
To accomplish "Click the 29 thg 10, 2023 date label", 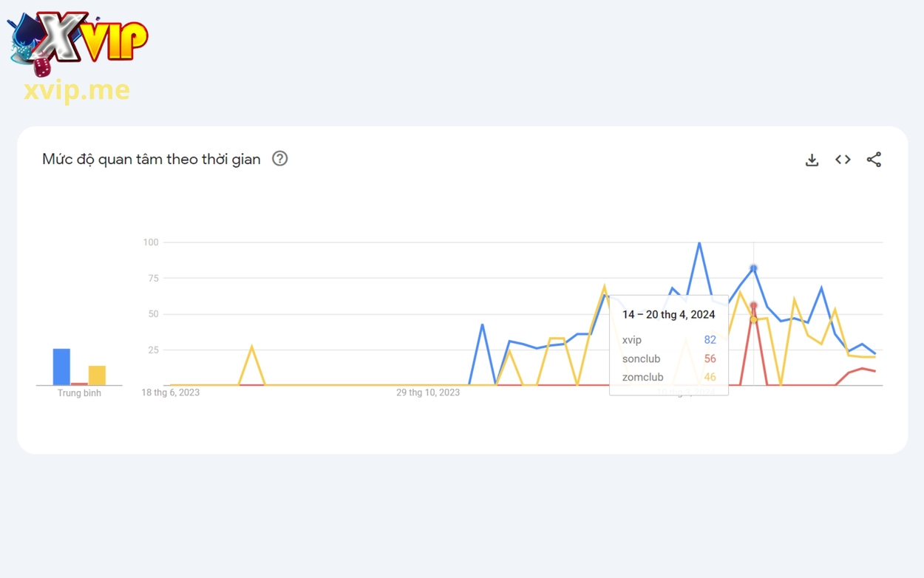I will pyautogui.click(x=428, y=392).
